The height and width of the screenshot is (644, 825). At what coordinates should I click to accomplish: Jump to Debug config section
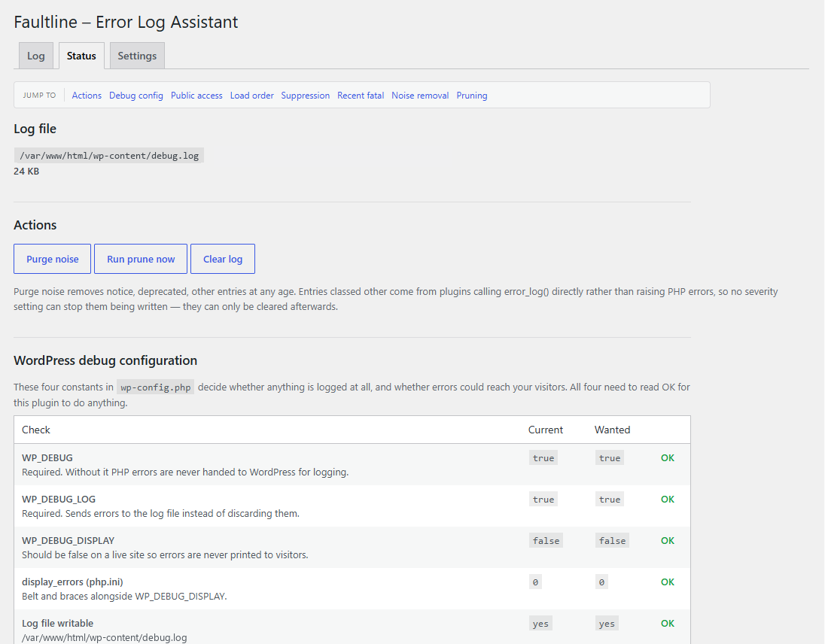point(136,95)
